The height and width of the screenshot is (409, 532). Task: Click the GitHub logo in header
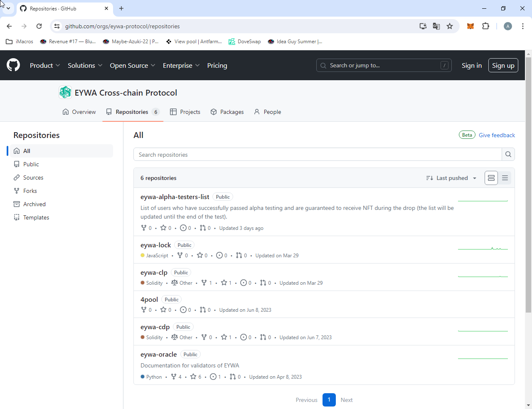[13, 65]
